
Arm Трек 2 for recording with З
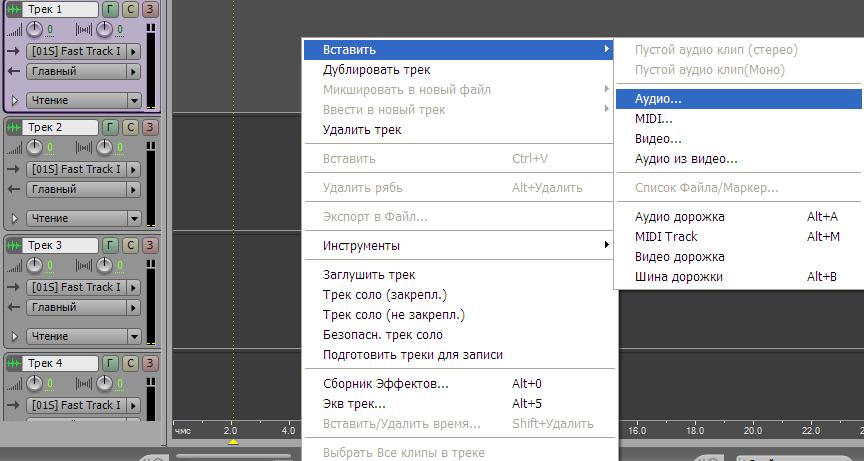[149, 127]
